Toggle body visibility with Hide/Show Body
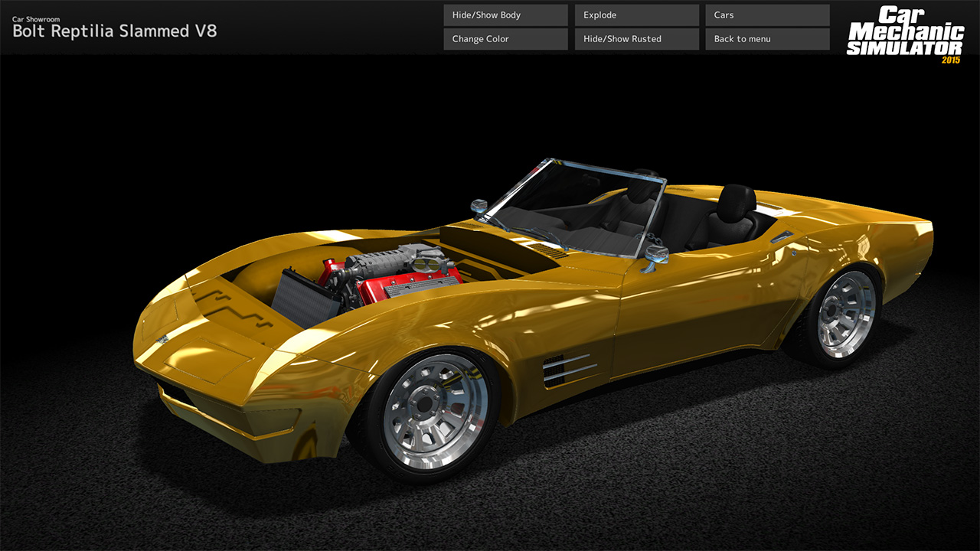Viewport: 980px width, 551px height. (x=505, y=15)
